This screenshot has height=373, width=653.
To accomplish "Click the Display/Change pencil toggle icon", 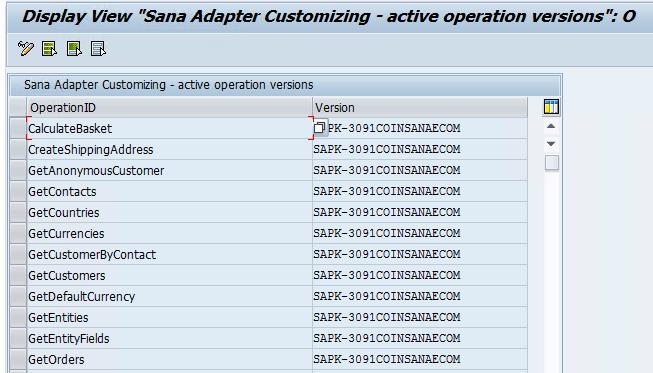I will point(25,49).
